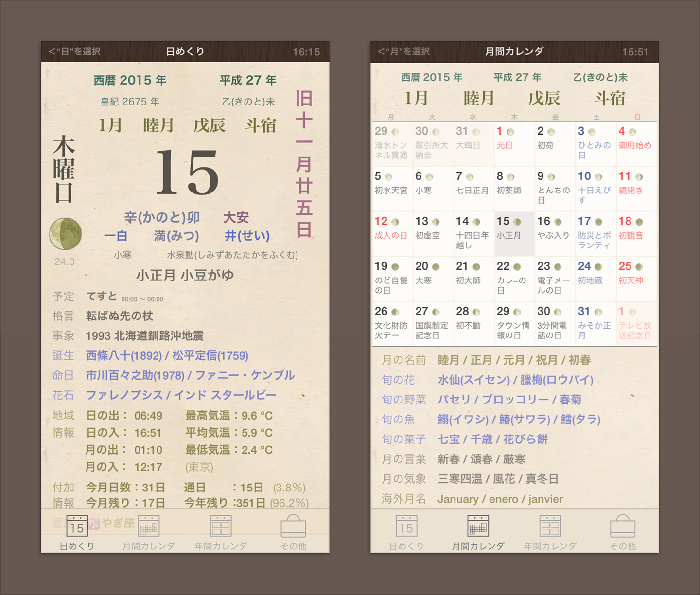Screen dimensions: 700x595
Task: Select January 6 小寒 cell
Action: point(433,189)
